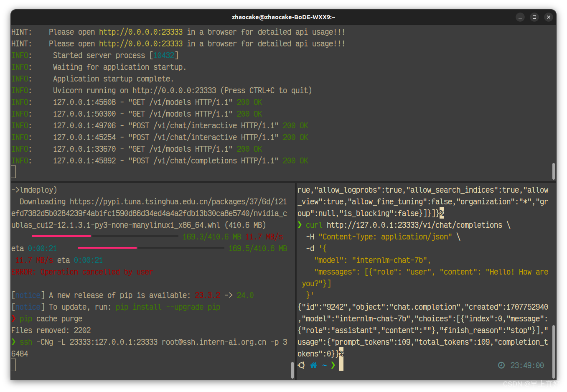Click the cursor at the bottom-right shell prompt
The height and width of the screenshot is (392, 567).
(341, 365)
